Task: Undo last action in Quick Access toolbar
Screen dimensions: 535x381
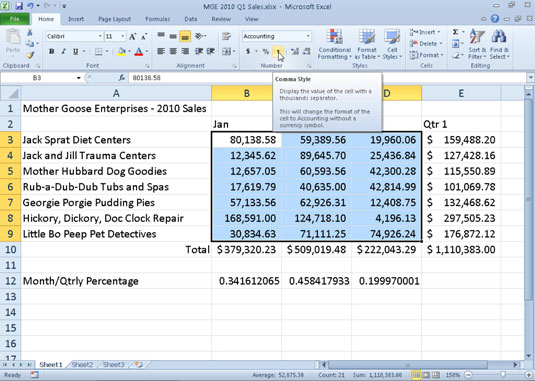Action: pos(30,6)
